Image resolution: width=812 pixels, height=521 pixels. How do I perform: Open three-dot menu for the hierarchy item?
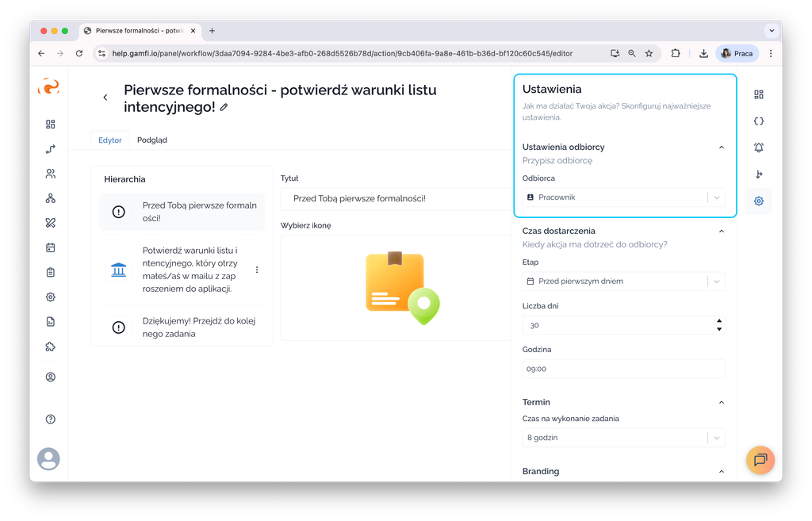coord(257,270)
